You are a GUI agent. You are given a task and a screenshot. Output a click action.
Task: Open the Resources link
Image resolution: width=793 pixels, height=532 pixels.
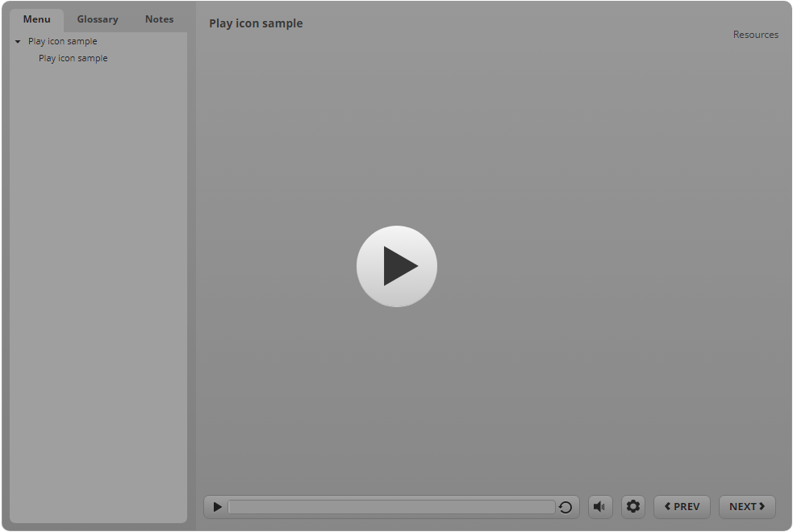pos(755,35)
